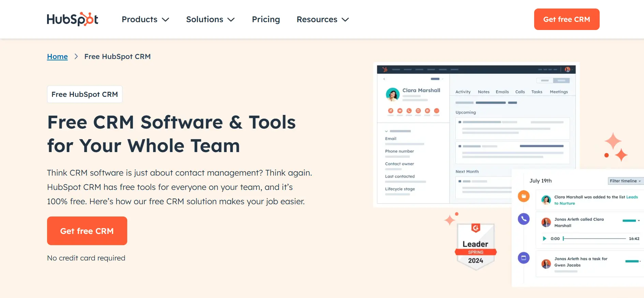Click the 0:00 recording start time

tap(555, 239)
